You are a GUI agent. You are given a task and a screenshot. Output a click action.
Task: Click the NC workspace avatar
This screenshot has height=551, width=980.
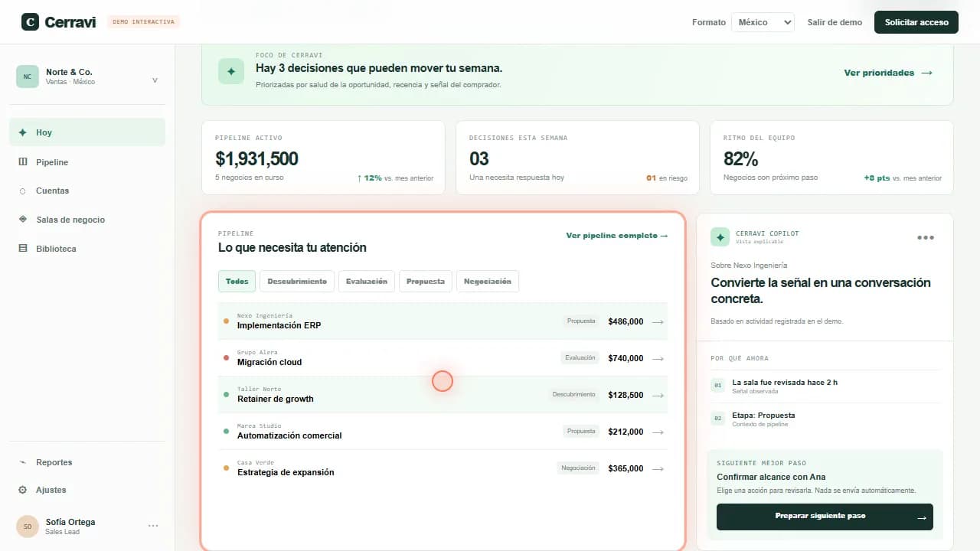pos(28,77)
